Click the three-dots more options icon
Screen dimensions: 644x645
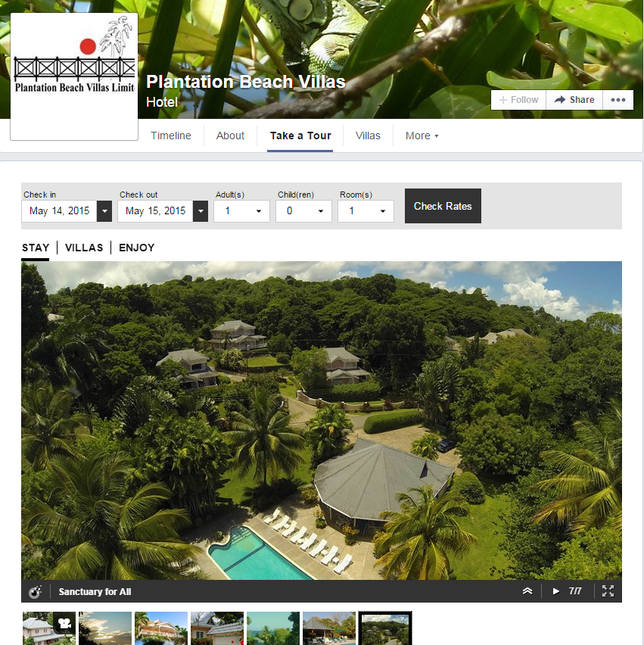[x=618, y=100]
